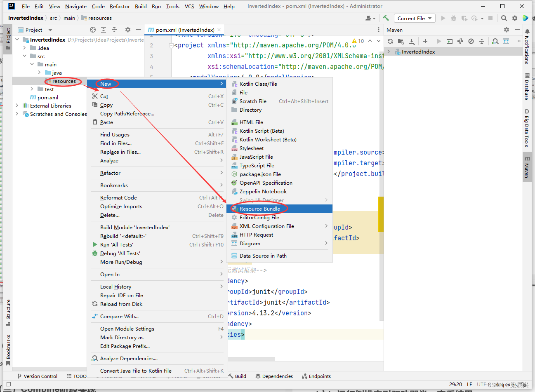Click the Select Opened File target icon
535x392 pixels.
pyautogui.click(x=93, y=30)
